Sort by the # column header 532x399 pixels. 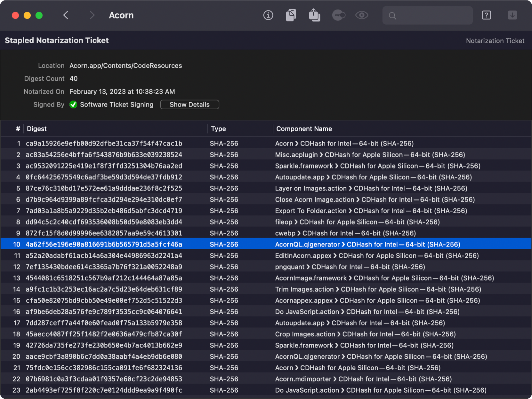18,129
